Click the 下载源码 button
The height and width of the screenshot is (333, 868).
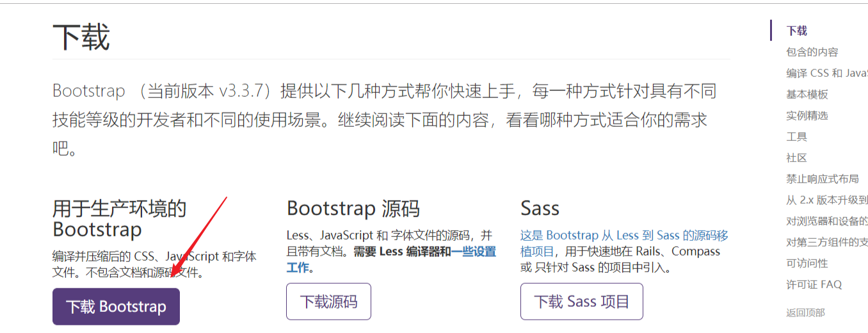tap(328, 302)
